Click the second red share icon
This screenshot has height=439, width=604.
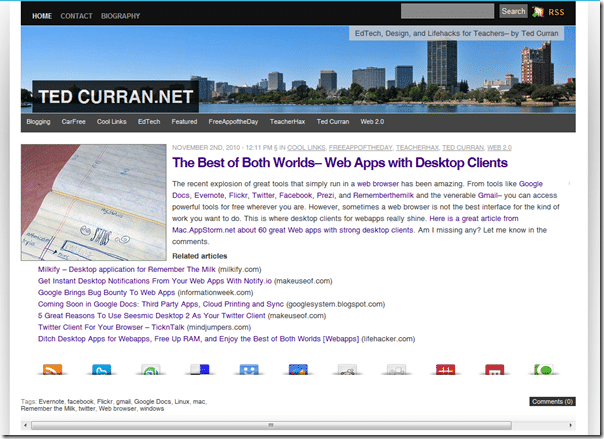pos(495,370)
